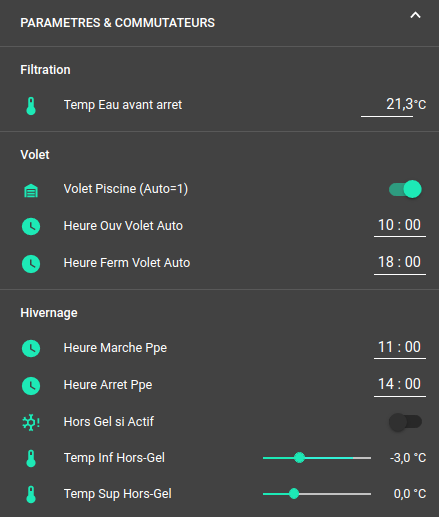Open the Hors Gel si Actif label details
The width and height of the screenshot is (439, 517).
109,422
